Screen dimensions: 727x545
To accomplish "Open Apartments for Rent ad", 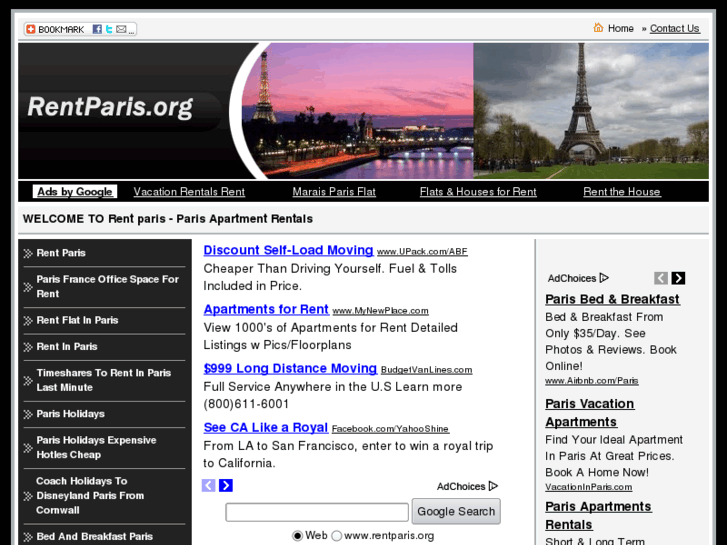I will pos(266,309).
